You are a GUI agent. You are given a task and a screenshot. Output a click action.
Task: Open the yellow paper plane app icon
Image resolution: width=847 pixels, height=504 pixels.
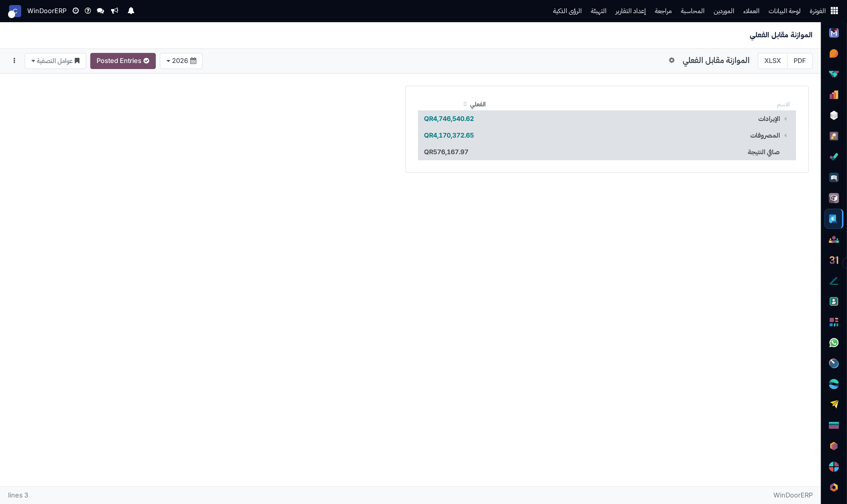834,404
